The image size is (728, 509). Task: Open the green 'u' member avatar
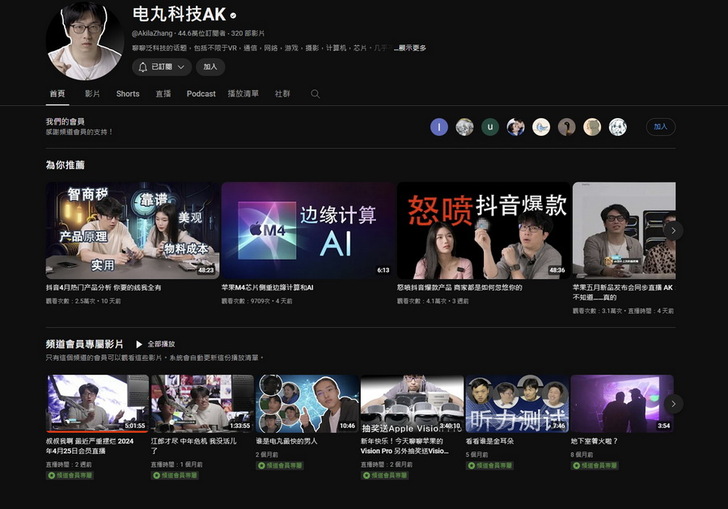pos(490,127)
